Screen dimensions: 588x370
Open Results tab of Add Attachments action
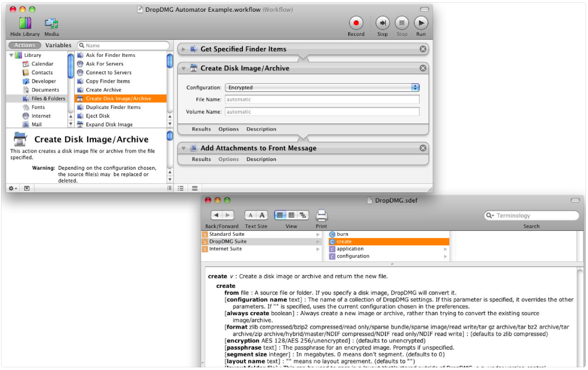coord(202,159)
